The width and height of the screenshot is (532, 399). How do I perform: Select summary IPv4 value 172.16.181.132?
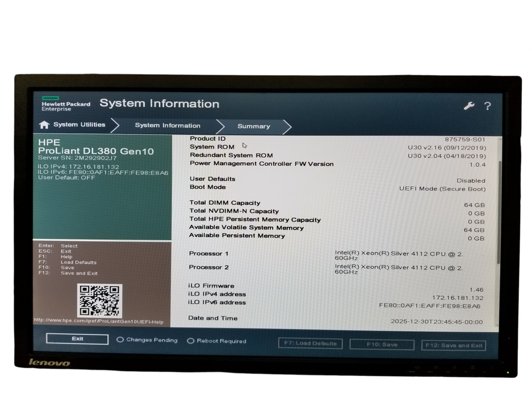[x=458, y=298]
